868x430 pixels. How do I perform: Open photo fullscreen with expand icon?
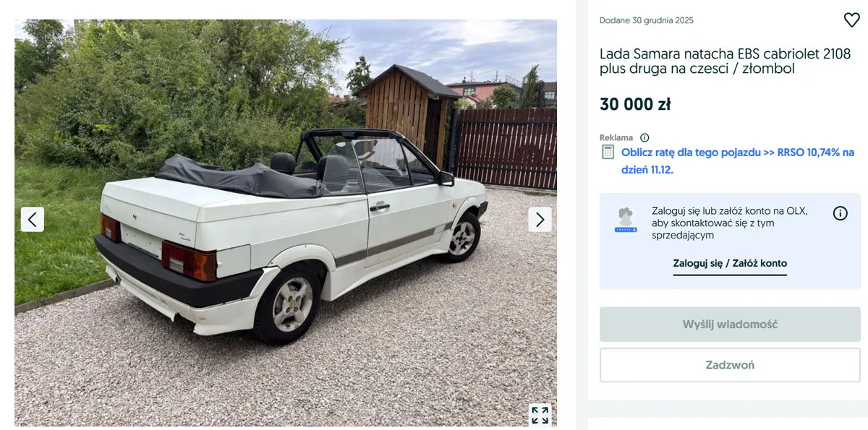click(540, 415)
